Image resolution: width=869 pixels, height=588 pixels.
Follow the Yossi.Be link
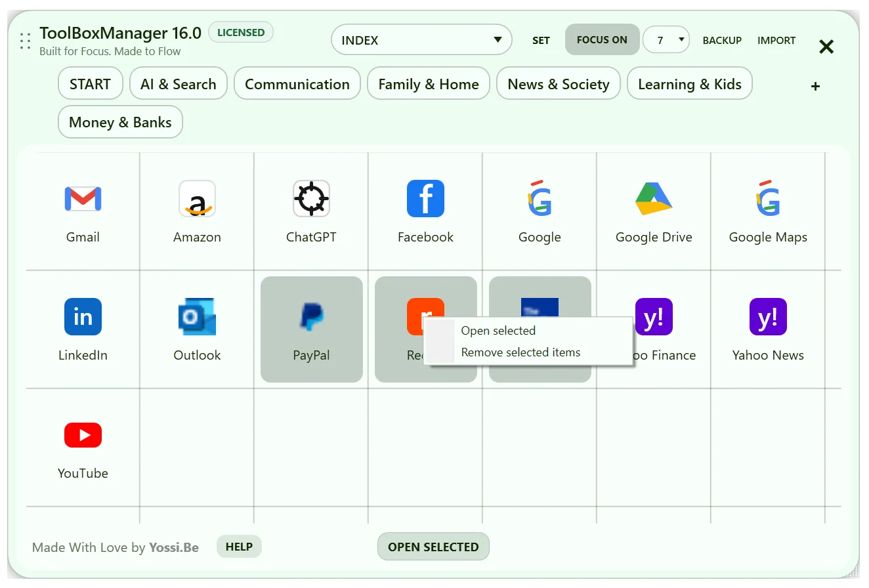[x=174, y=547]
